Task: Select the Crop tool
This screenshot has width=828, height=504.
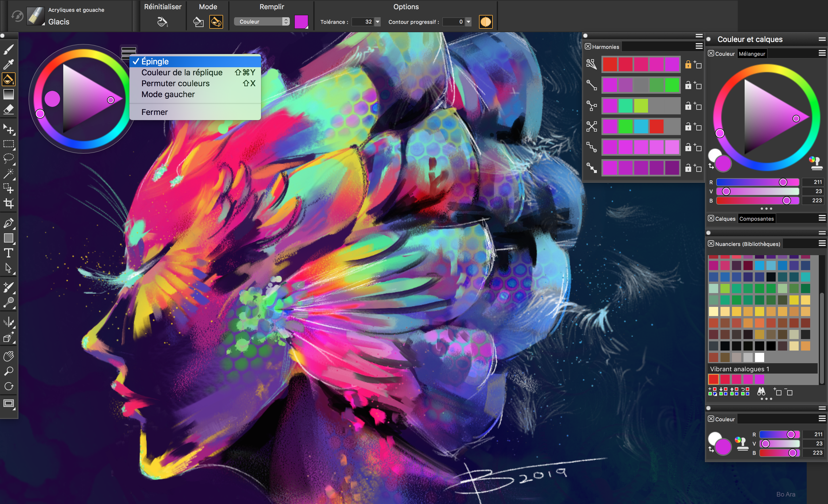Action: coord(8,203)
